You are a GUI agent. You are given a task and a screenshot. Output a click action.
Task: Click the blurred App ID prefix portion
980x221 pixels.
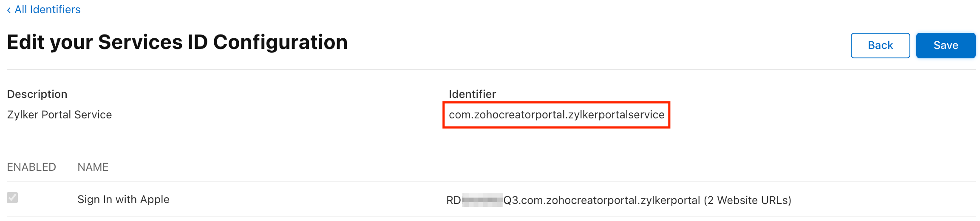point(482,200)
